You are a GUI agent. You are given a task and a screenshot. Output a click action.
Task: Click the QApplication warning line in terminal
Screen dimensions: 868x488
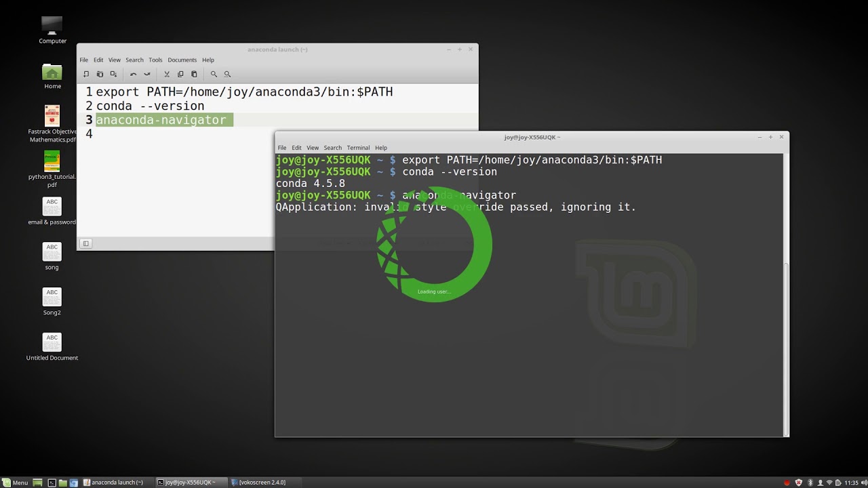(x=456, y=207)
